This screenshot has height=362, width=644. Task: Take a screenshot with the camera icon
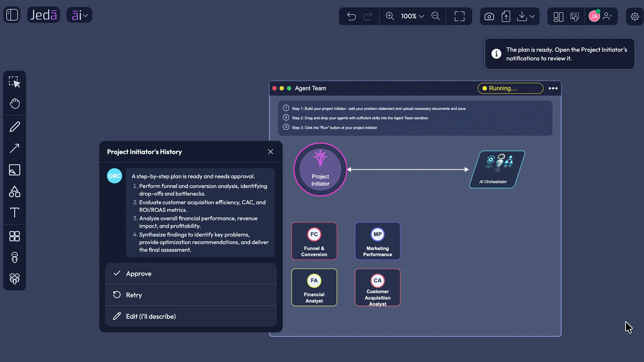click(489, 16)
